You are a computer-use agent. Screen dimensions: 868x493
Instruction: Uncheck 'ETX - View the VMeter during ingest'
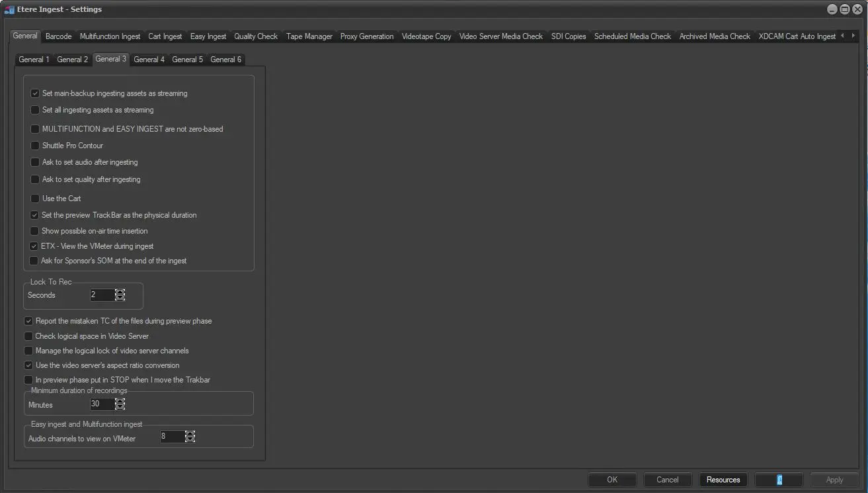click(34, 246)
